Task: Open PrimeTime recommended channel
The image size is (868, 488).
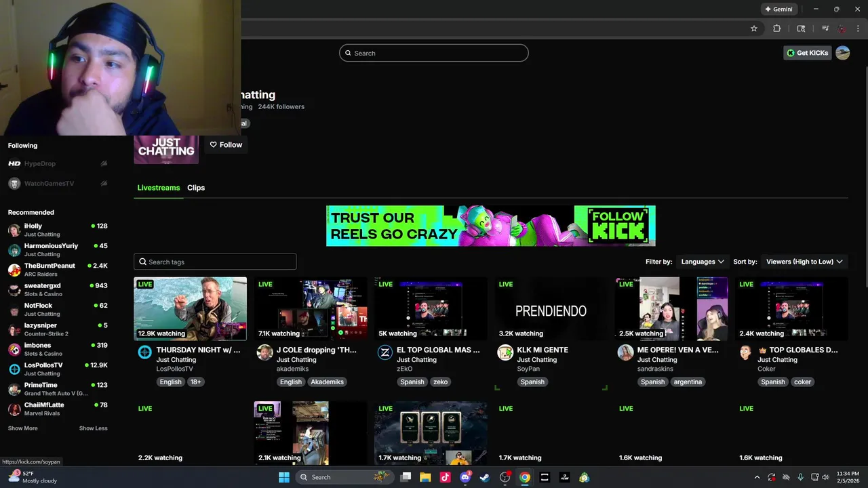Action: coord(58,389)
